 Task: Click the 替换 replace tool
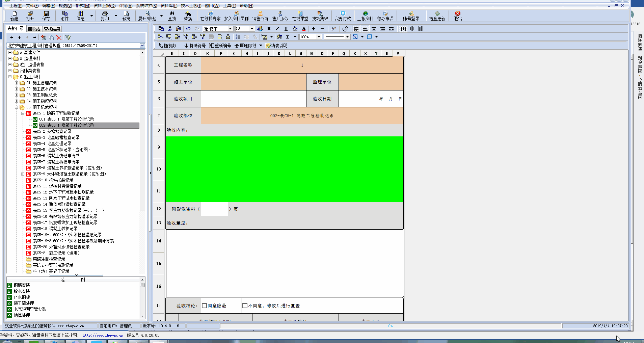pos(188,16)
